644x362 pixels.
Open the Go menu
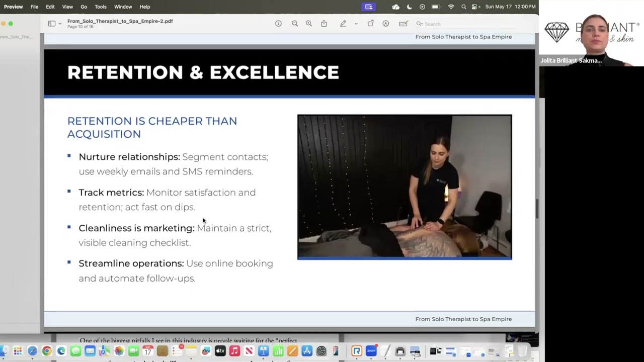[x=84, y=7]
